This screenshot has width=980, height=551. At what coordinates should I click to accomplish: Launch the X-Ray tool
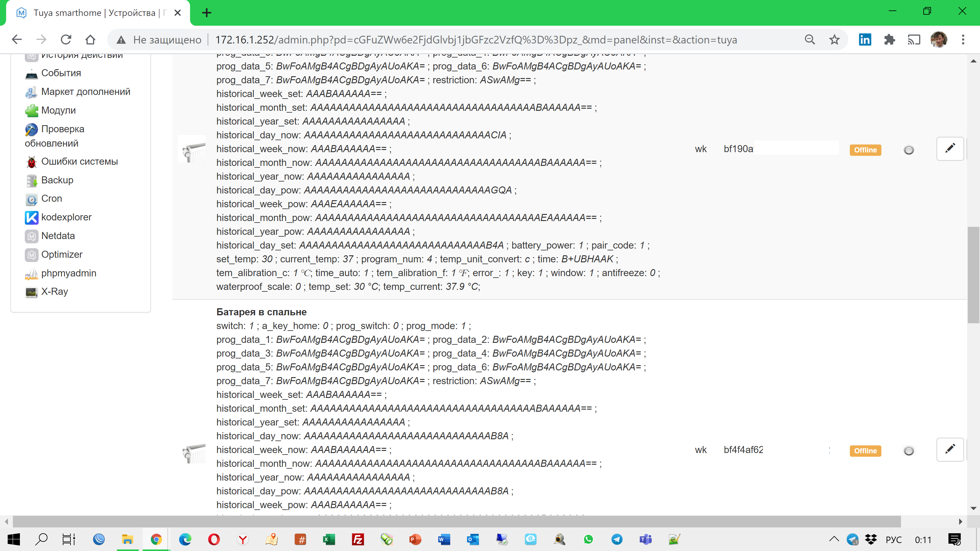click(55, 291)
